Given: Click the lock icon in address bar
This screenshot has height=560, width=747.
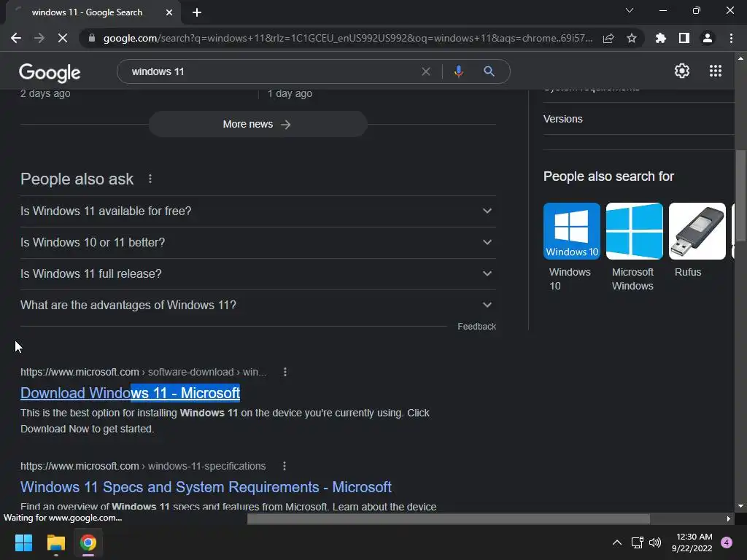Looking at the screenshot, I should coord(92,38).
